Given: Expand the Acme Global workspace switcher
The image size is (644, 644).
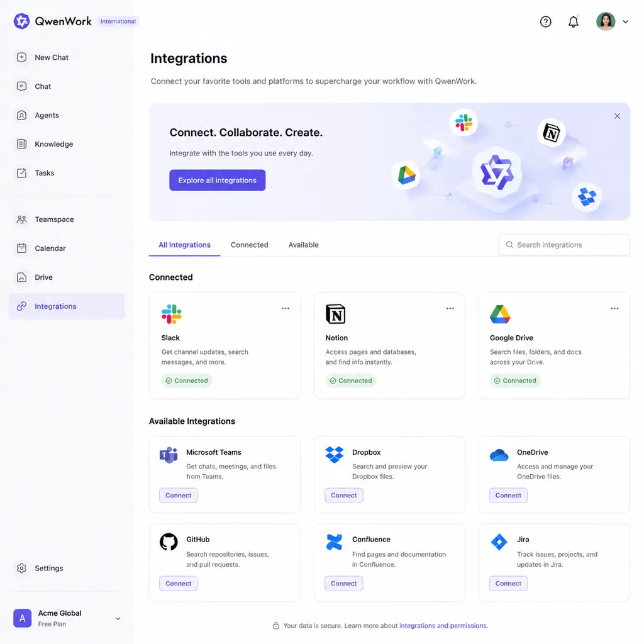Looking at the screenshot, I should point(118,618).
